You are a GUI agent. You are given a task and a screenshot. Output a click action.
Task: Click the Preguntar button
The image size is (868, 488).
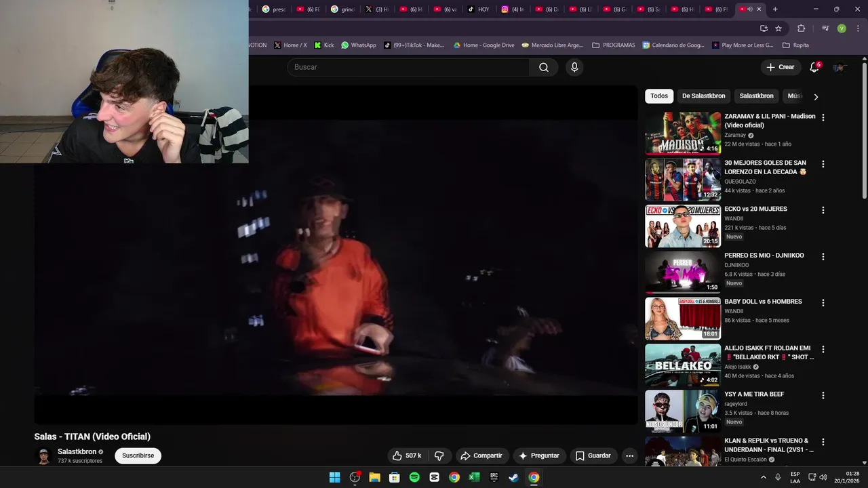(x=539, y=455)
